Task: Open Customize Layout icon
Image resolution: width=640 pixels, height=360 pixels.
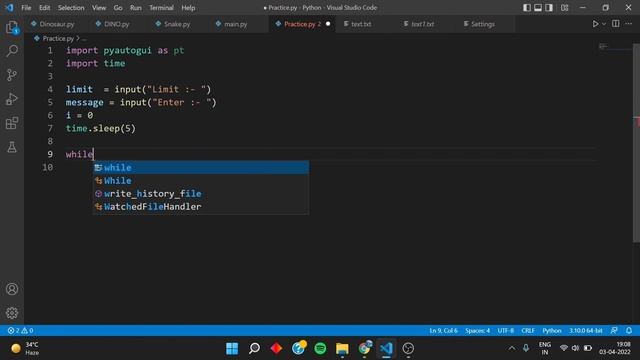Action: [564, 8]
